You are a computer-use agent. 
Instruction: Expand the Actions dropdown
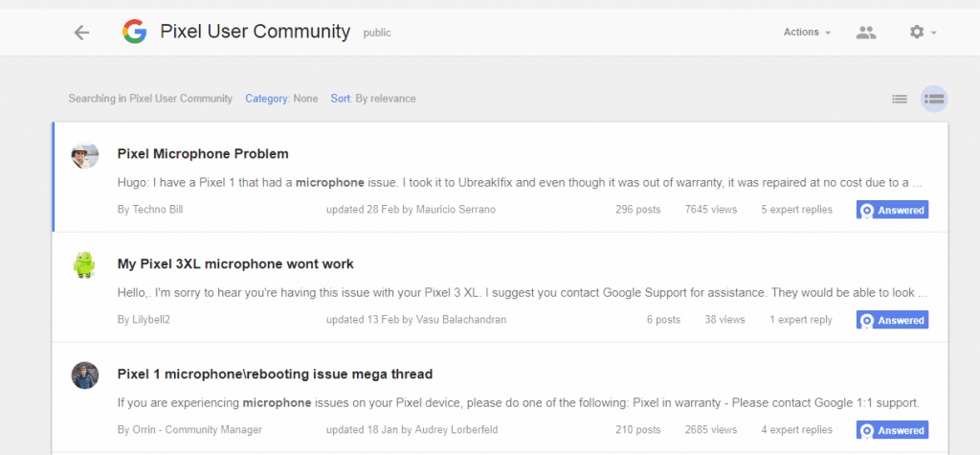[x=807, y=33]
